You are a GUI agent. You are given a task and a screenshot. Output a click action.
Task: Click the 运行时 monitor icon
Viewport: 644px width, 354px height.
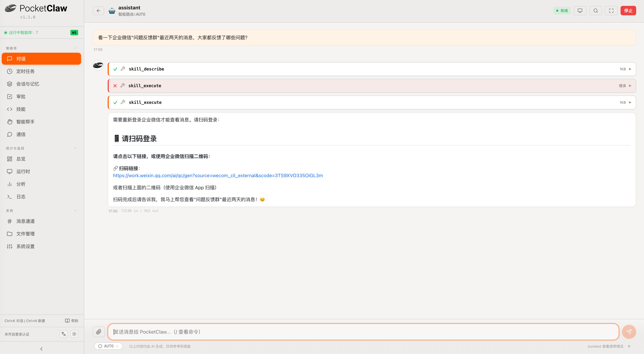[x=9, y=171]
